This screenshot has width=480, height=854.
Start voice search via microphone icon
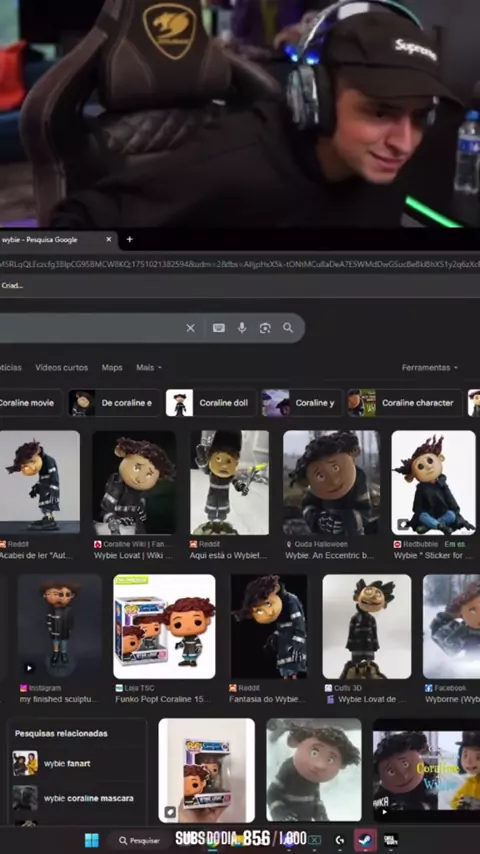pyautogui.click(x=242, y=328)
